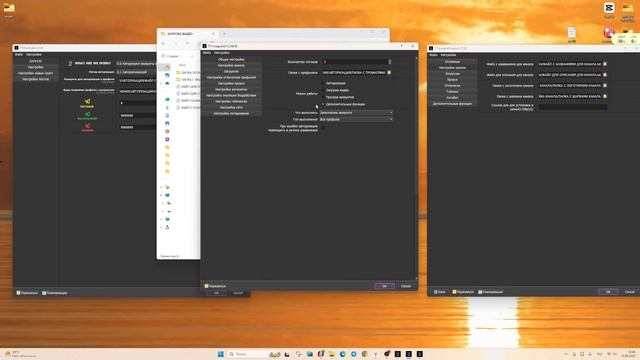This screenshot has width=640, height=360.
Task: Open the Что выполнять dropdown
Action: (356, 113)
